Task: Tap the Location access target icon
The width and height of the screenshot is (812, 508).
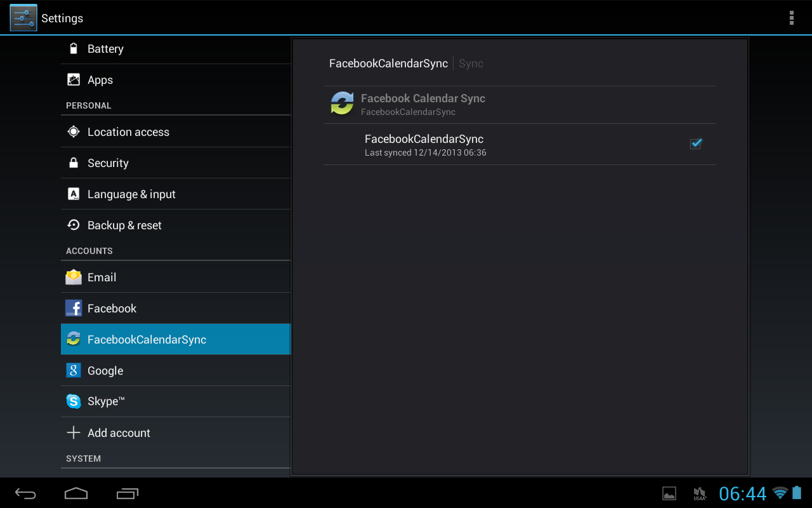Action: [74, 131]
